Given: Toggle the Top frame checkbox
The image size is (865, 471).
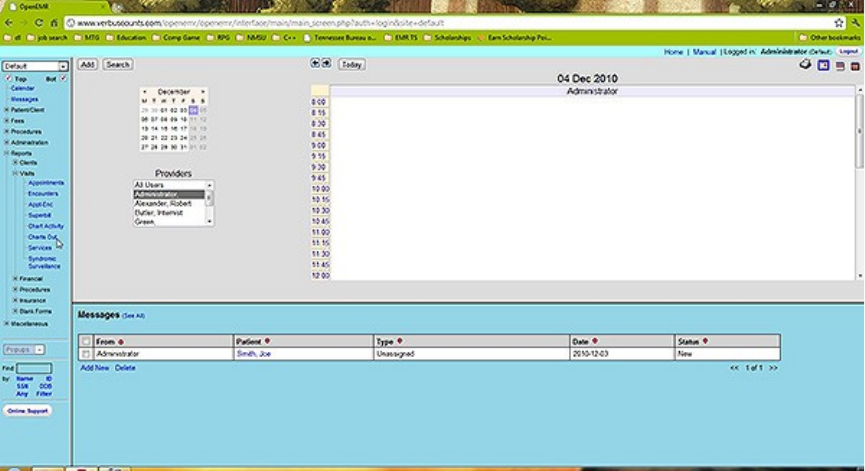Looking at the screenshot, I should [x=8, y=79].
